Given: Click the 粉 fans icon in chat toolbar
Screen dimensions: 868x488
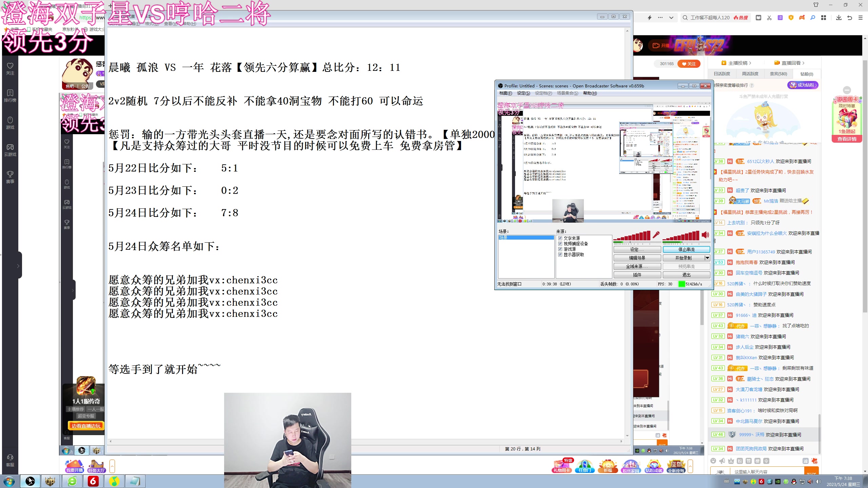Looking at the screenshot, I should (x=740, y=461).
